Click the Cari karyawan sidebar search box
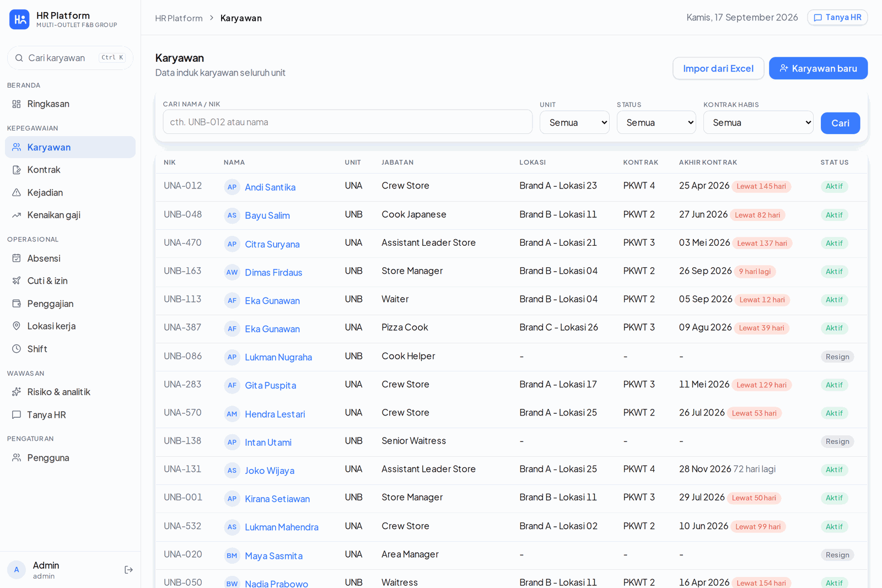882x588 pixels. (70, 58)
